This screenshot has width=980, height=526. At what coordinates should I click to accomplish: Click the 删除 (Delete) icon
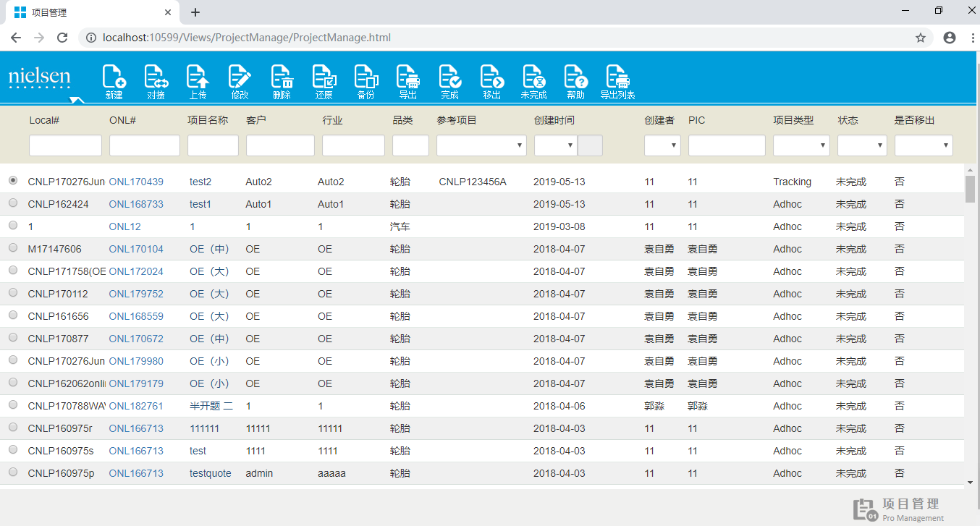[x=282, y=82]
